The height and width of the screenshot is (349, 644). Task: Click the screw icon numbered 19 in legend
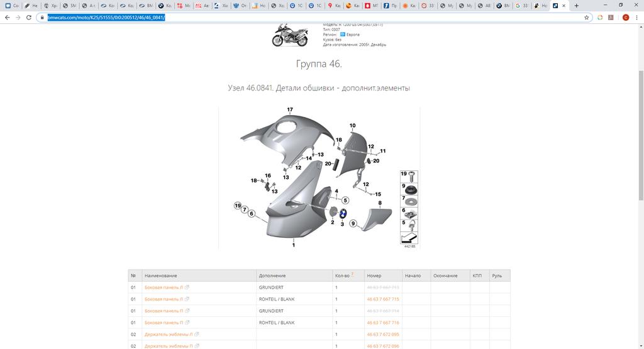(x=413, y=175)
